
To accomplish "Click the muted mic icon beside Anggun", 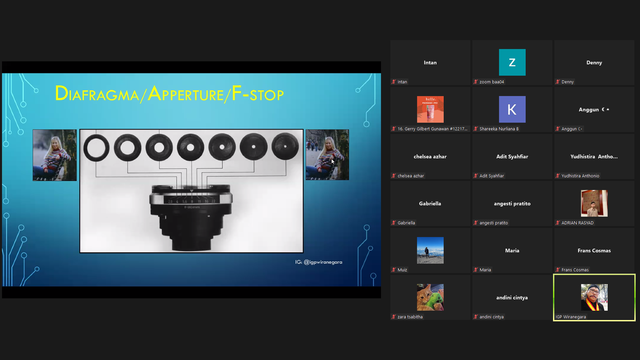I will click(558, 129).
